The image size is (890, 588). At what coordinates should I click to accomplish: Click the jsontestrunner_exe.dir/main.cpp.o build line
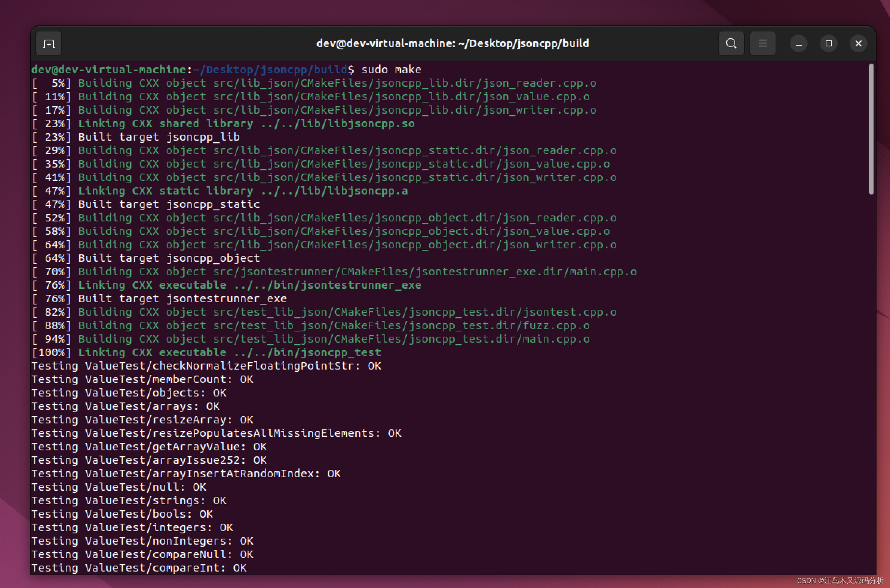tap(334, 272)
